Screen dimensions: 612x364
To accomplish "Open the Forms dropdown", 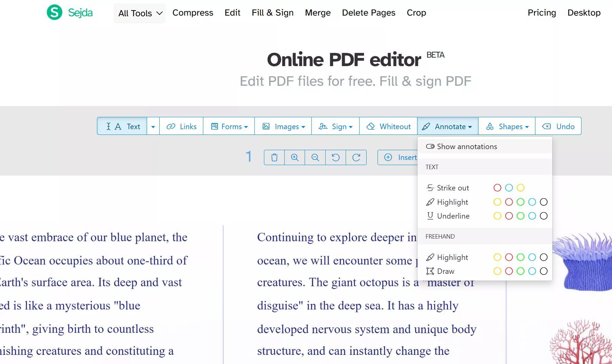I will point(229,126).
